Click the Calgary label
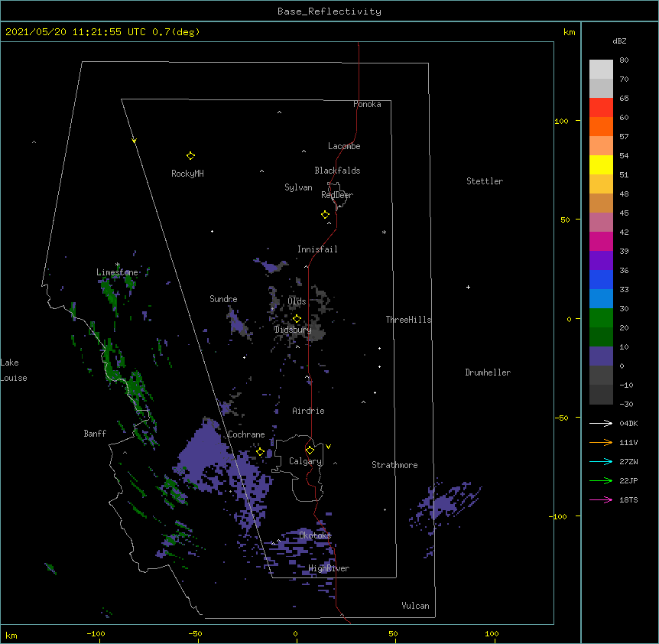The width and height of the screenshot is (659, 644). [x=305, y=461]
